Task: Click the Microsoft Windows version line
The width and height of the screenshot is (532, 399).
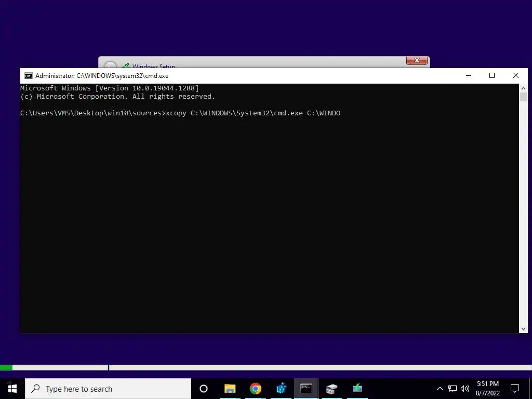Action: (x=110, y=88)
